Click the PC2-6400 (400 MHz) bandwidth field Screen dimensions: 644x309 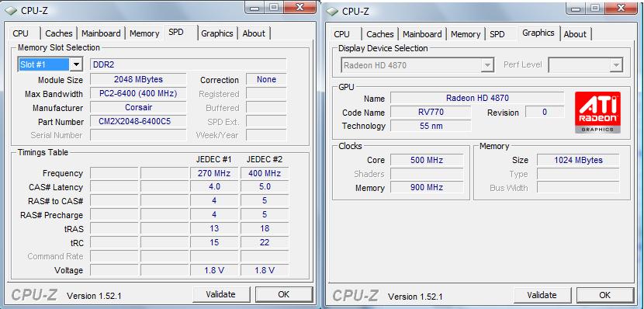(138, 93)
